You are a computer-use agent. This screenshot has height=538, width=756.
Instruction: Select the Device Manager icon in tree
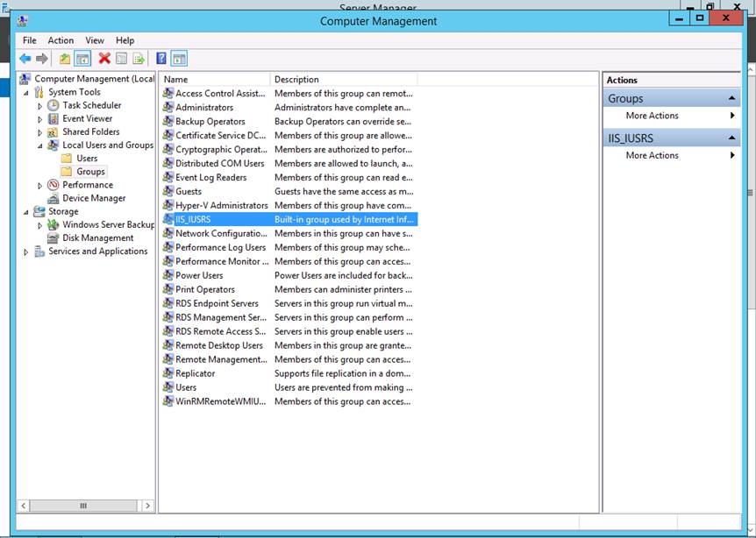tap(53, 198)
